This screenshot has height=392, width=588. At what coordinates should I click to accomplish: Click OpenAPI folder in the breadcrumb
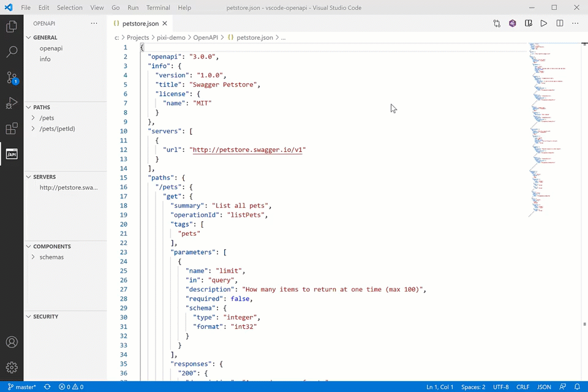click(x=206, y=37)
